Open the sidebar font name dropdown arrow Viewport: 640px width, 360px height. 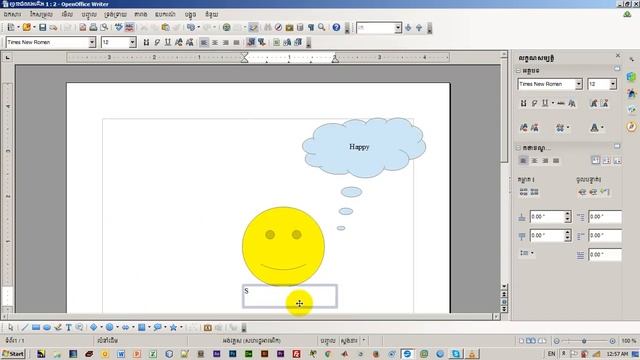578,84
